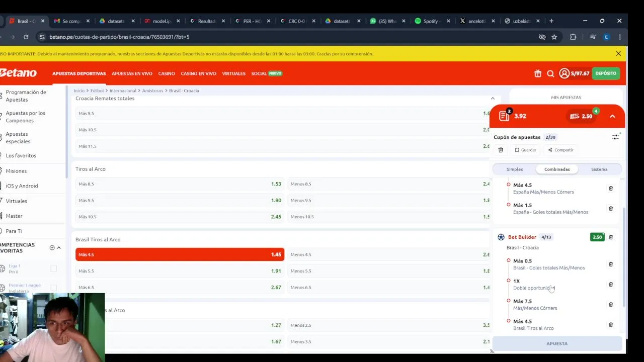
Task: Open Apuestas en Vivo in top navigation
Action: tap(132, 73)
